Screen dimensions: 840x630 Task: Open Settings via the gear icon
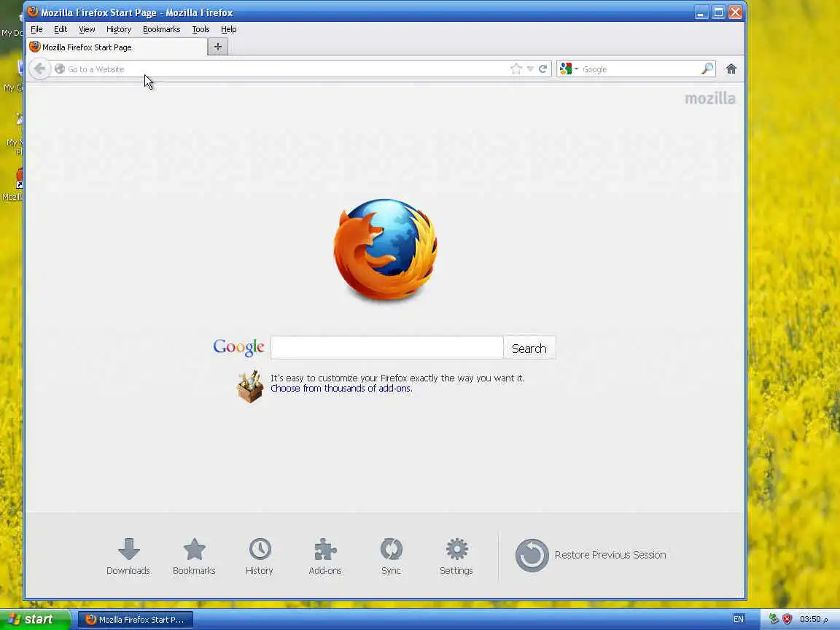[x=456, y=556]
